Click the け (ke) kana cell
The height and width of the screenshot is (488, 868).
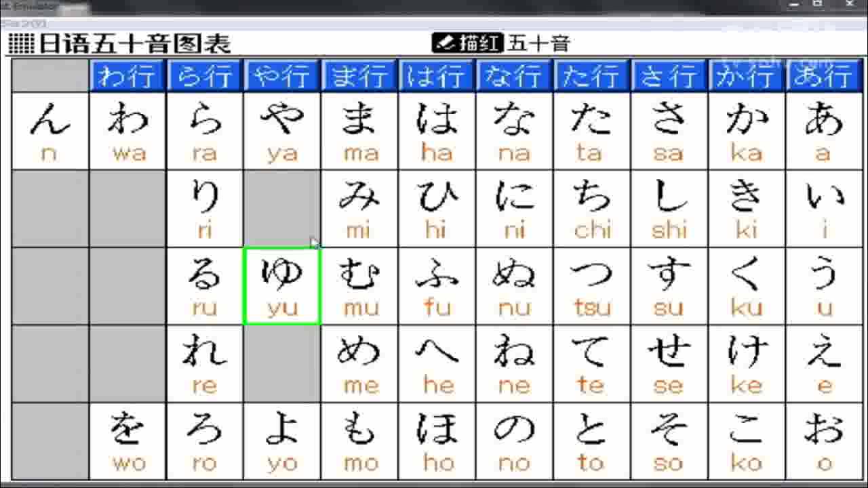pyautogui.click(x=747, y=363)
